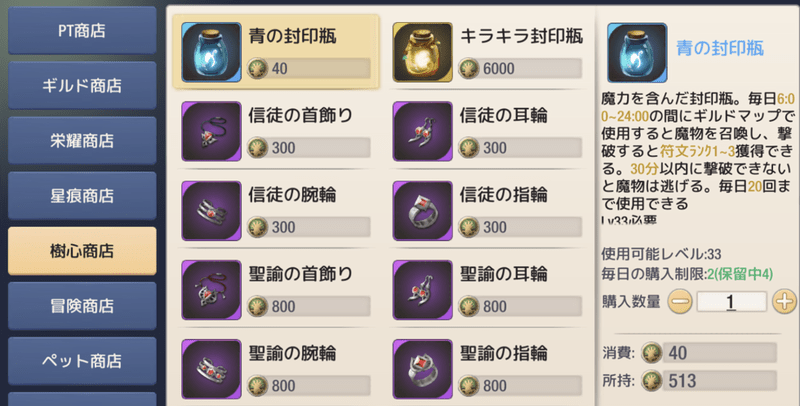
Task: Decrease purchase quantity with minus button
Action: click(680, 302)
